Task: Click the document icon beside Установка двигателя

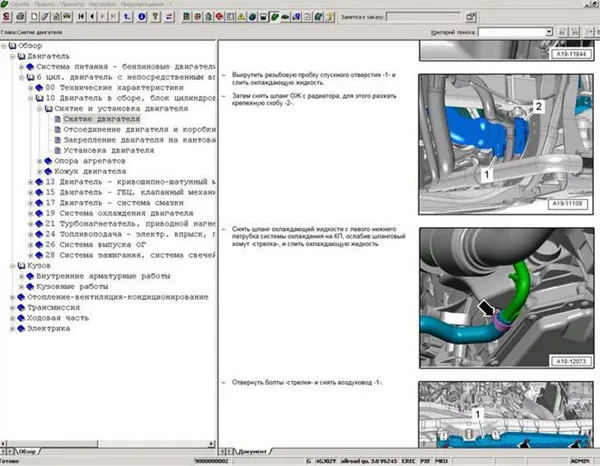Action: (x=56, y=150)
